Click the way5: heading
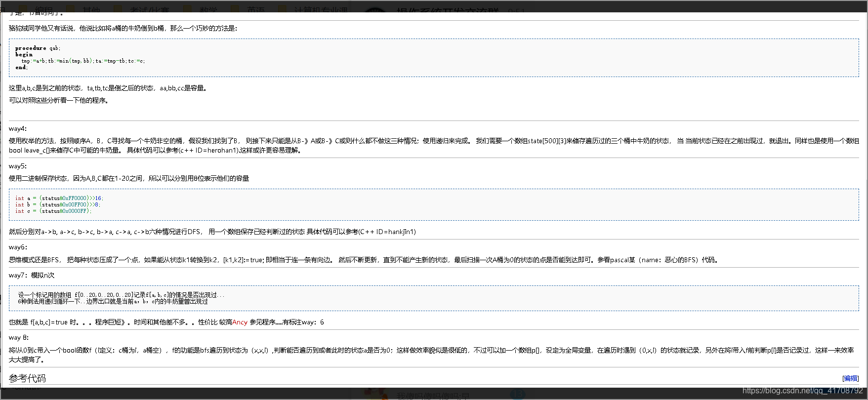Image resolution: width=868 pixels, height=400 pixels. (x=18, y=166)
